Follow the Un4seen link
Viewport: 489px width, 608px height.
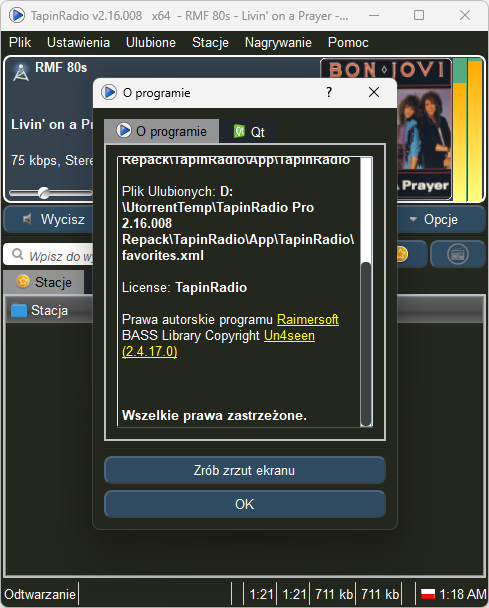point(289,335)
